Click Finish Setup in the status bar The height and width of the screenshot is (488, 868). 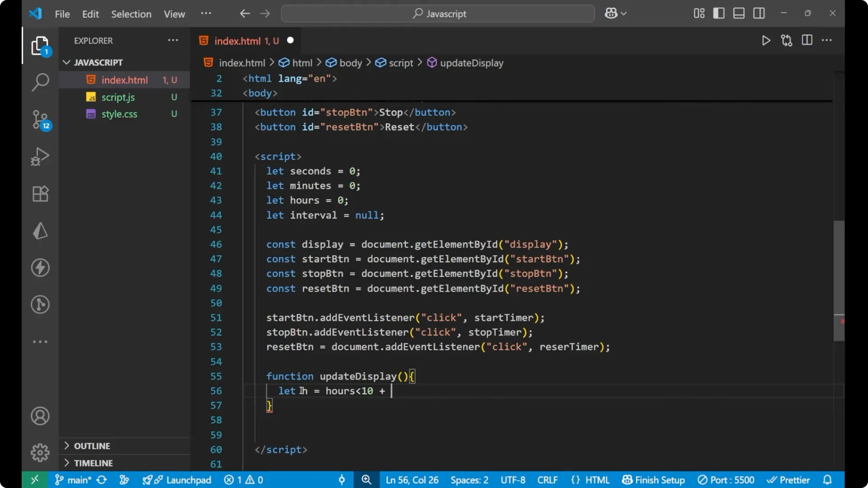[x=653, y=480]
